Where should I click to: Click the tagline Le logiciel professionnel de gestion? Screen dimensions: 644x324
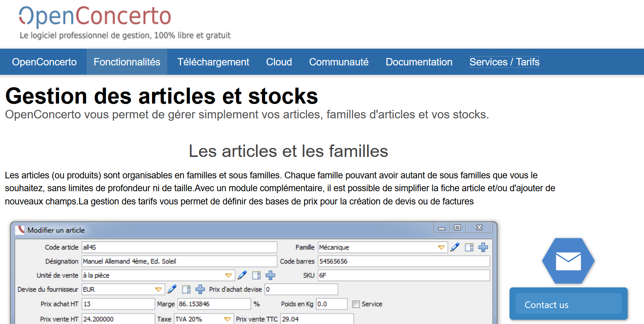coord(125,35)
